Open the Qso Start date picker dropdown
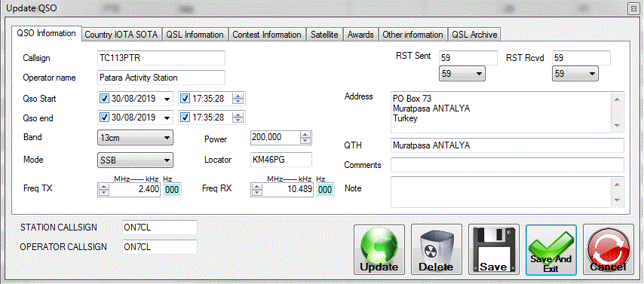 point(167,99)
